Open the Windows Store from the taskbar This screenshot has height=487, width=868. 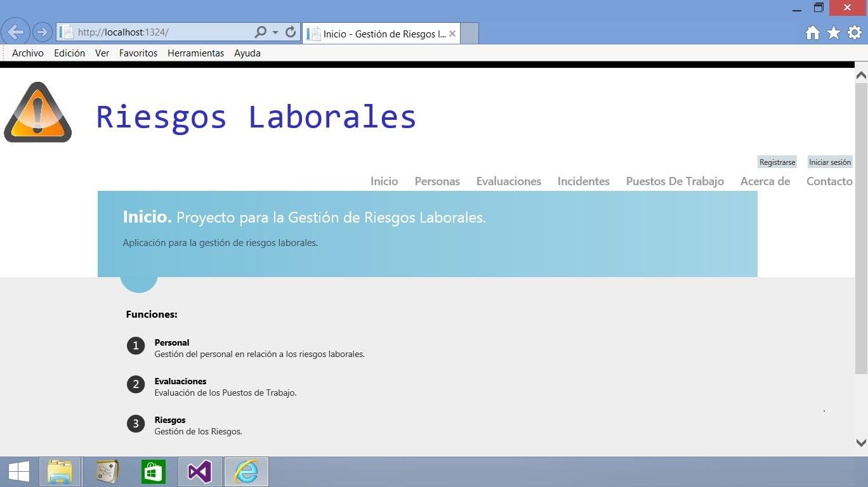(153, 471)
